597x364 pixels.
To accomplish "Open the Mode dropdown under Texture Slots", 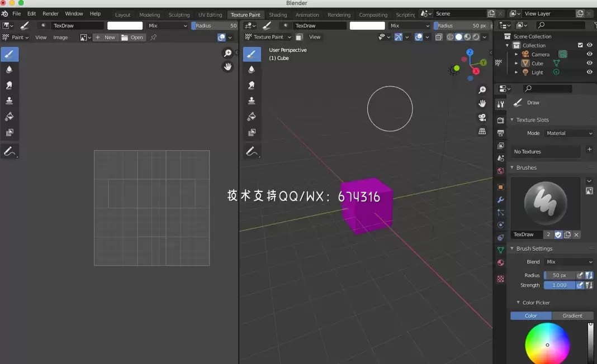I will pos(568,133).
